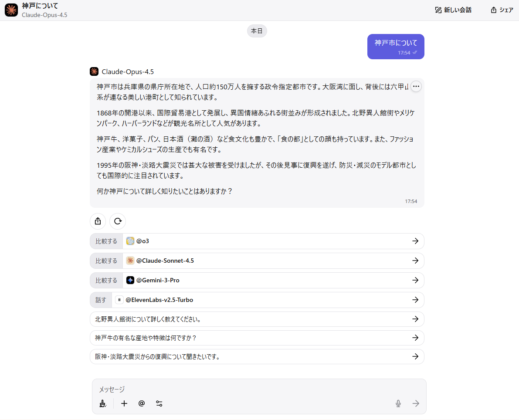The width and height of the screenshot is (519, 420).
Task: Click the @ mention bot icon
Action: coord(142,403)
